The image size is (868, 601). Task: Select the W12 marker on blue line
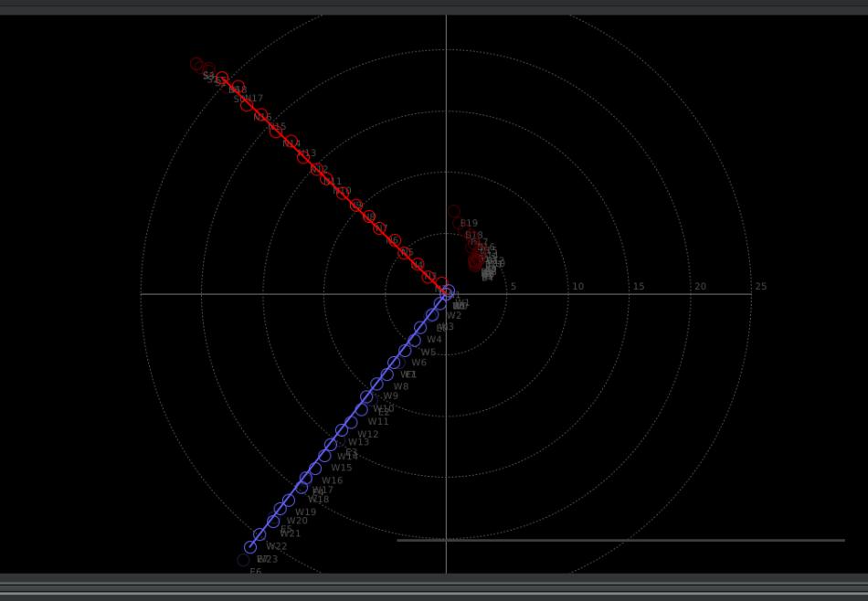(x=342, y=431)
